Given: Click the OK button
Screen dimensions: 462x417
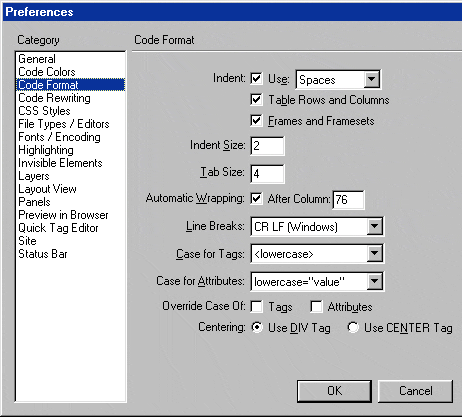Looking at the screenshot, I should 334,391.
